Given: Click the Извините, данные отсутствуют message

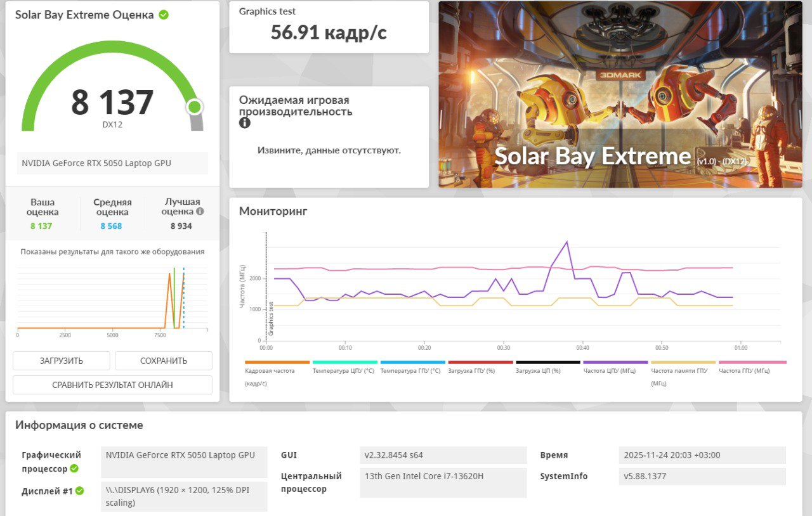Looking at the screenshot, I should 329,151.
